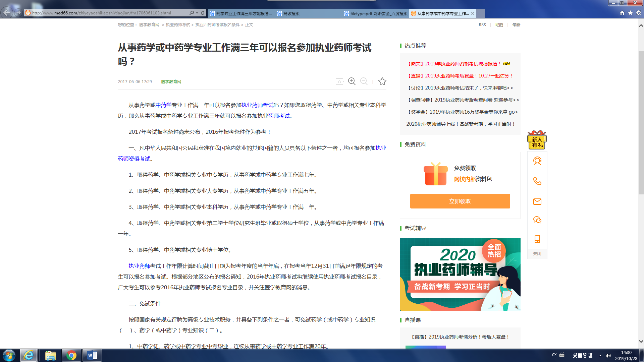644x362 pixels.
Task: Open Google Chrome from the taskbar
Action: pos(71,355)
